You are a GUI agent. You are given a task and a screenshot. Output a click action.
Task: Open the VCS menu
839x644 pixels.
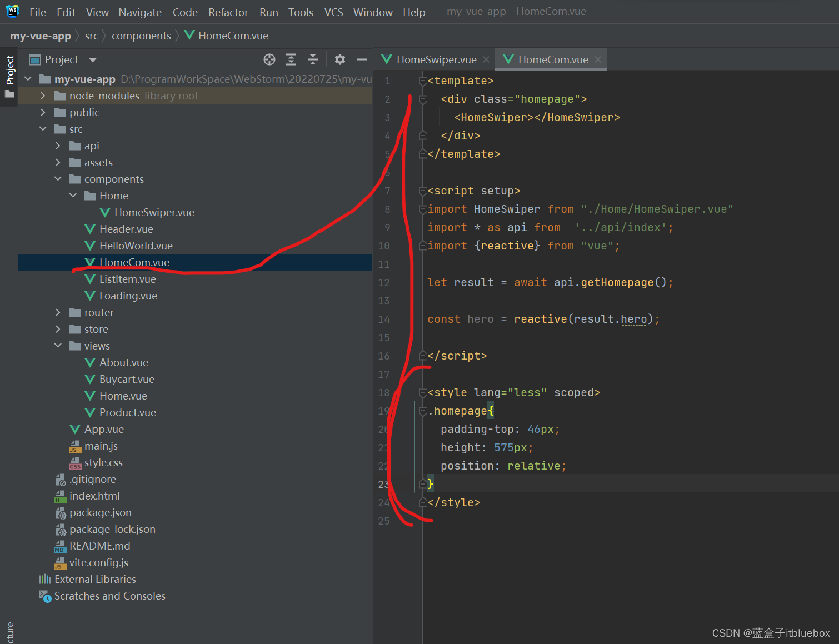tap(334, 12)
